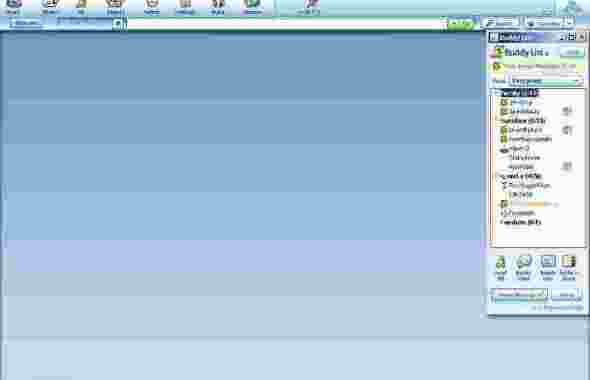Click the Favorites button right of Search

pyautogui.click(x=545, y=23)
